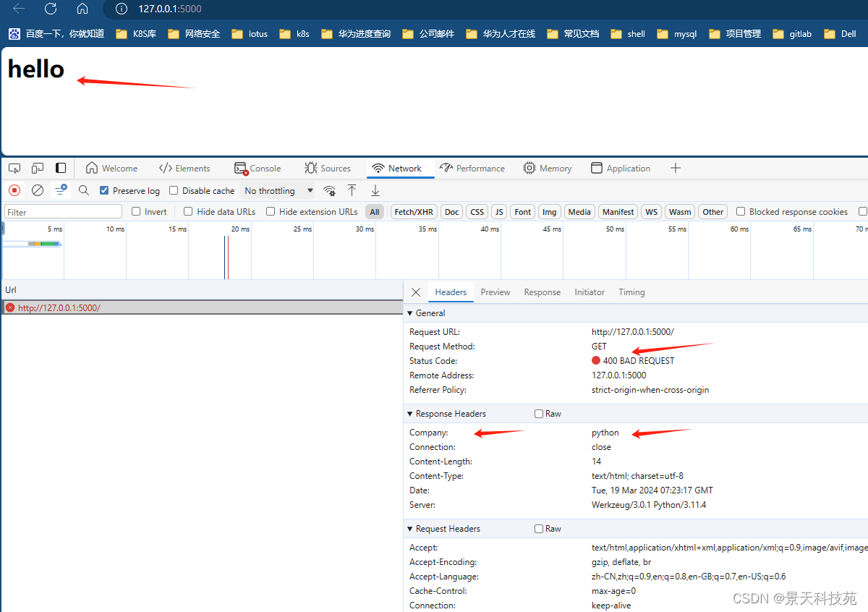Switch to the Sources tab
The image size is (868, 612).
pos(328,168)
